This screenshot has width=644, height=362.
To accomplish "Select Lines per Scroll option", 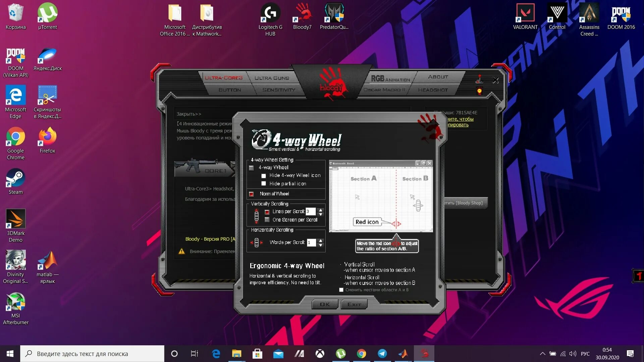I will (267, 212).
